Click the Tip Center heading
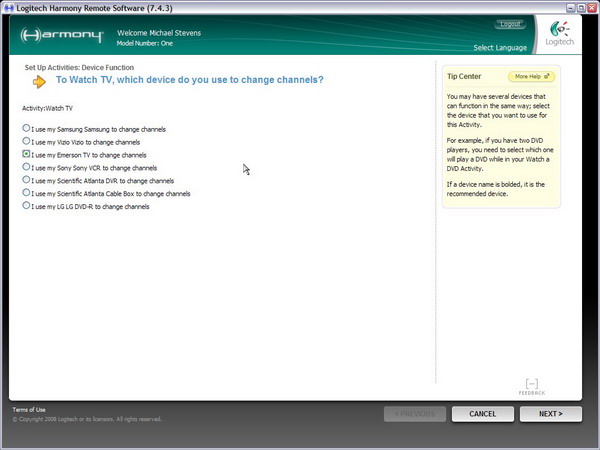This screenshot has height=450, width=600. [x=464, y=76]
